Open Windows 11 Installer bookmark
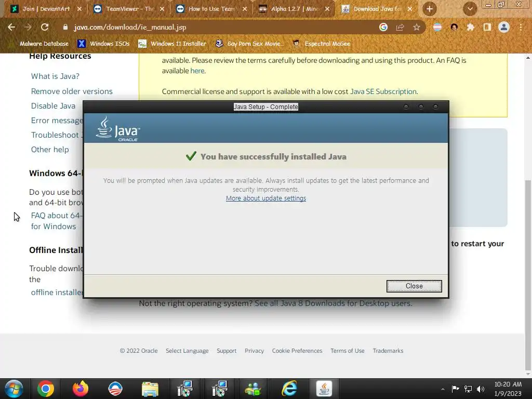Viewport: 532px width, 399px height. pyautogui.click(x=172, y=44)
